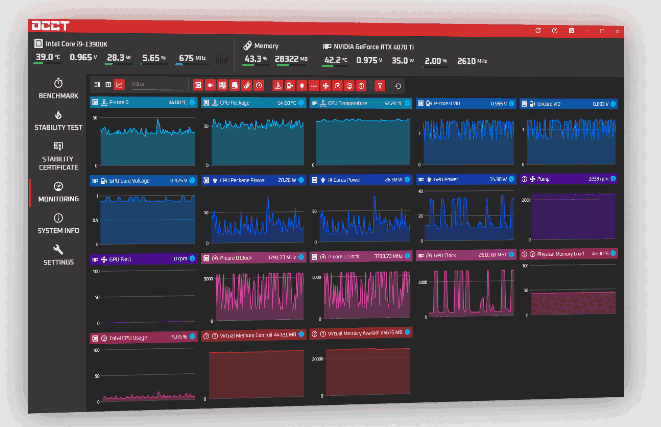The image size is (661, 427).
Task: Select the IA Cores Power card header
Action: (x=361, y=180)
